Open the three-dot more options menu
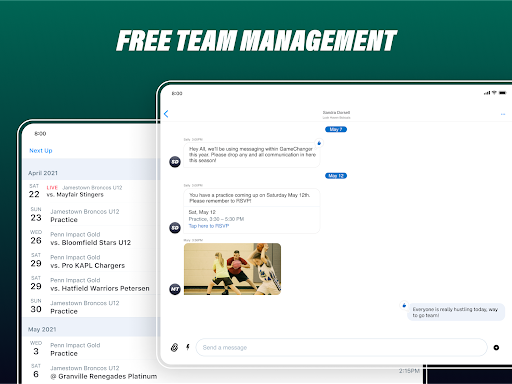 (503, 114)
